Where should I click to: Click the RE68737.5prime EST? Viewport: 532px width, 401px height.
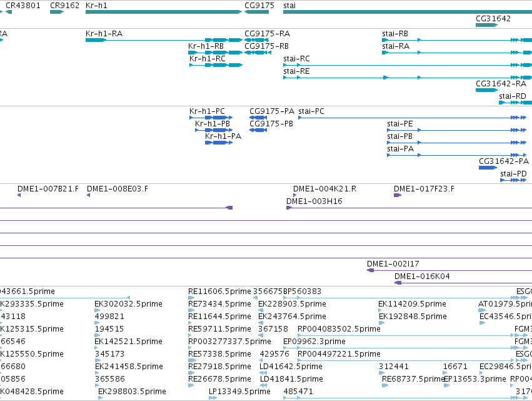385,385
